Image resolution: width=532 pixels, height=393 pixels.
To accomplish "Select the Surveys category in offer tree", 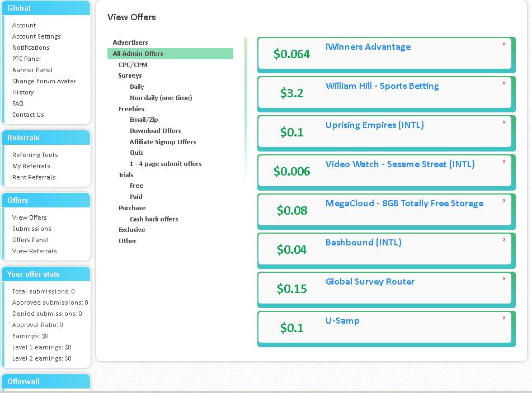I will (x=130, y=75).
